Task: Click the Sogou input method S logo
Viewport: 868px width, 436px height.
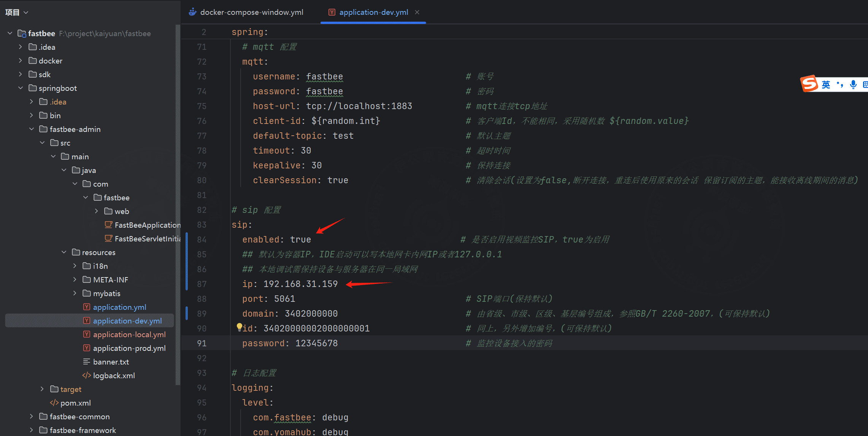Action: (809, 84)
